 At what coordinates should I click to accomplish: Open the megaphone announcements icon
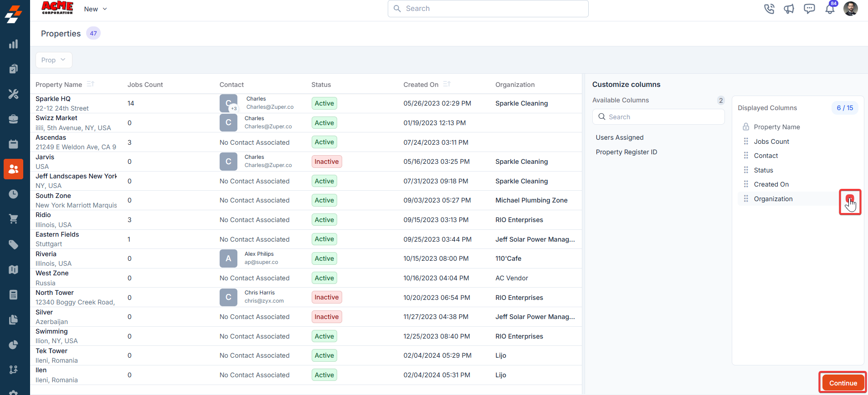point(789,9)
